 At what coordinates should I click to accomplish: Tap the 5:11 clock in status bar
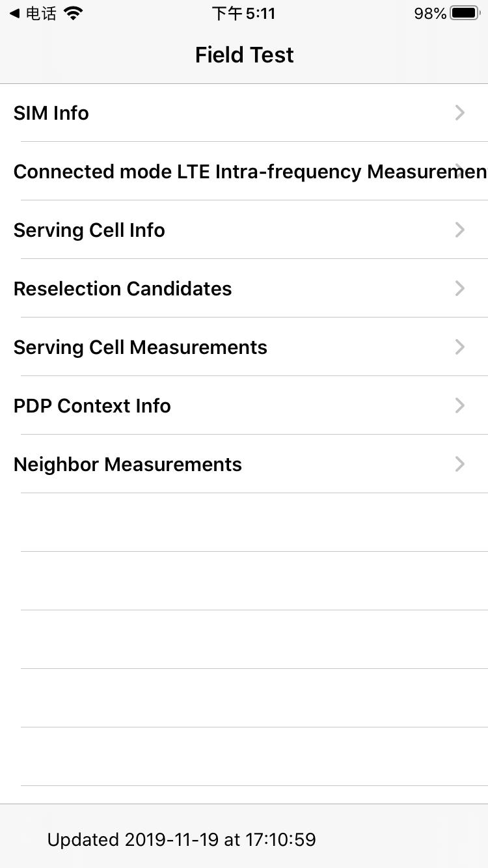click(x=244, y=14)
